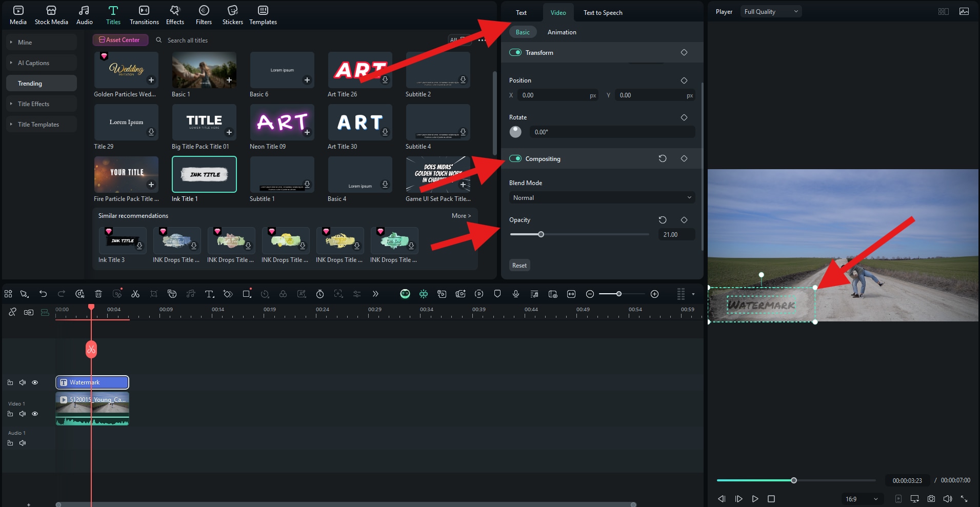This screenshot has height=507, width=980.
Task: Open the Stickers panel icon
Action: [x=232, y=15]
